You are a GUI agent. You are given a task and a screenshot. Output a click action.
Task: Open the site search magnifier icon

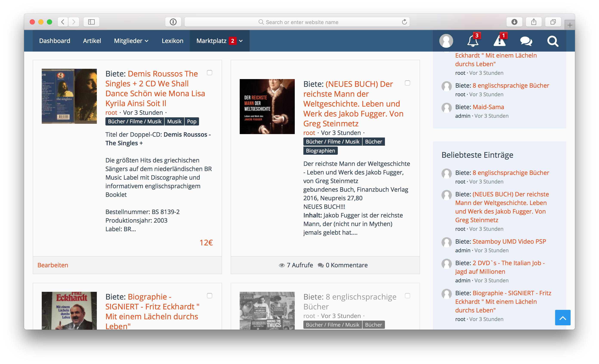pos(553,41)
